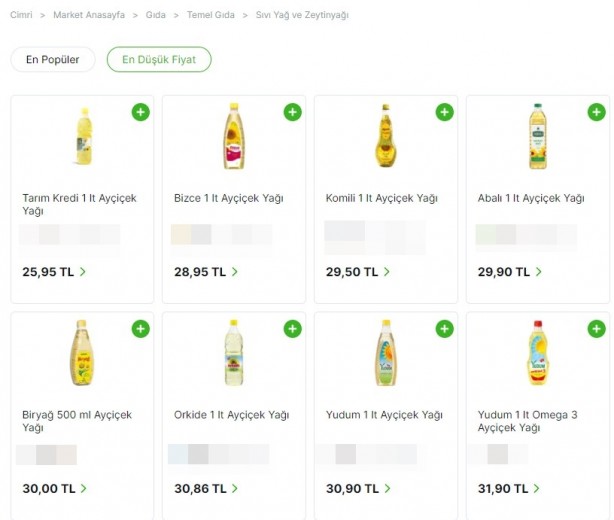Open price arrow next to 30,00 TL
614x520 pixels.
(83, 488)
